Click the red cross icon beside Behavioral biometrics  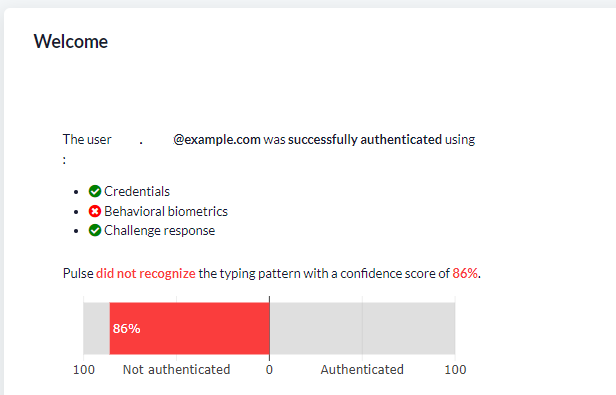(x=95, y=211)
